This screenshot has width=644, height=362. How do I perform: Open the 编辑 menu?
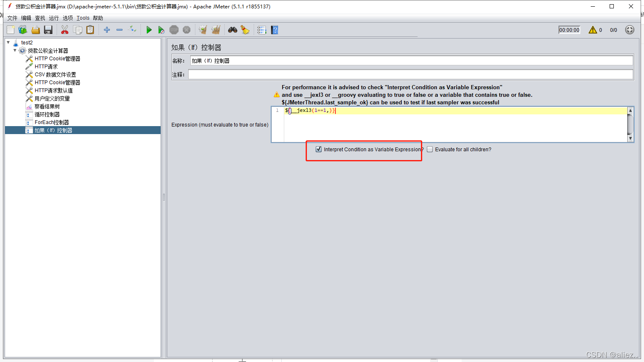(26, 18)
